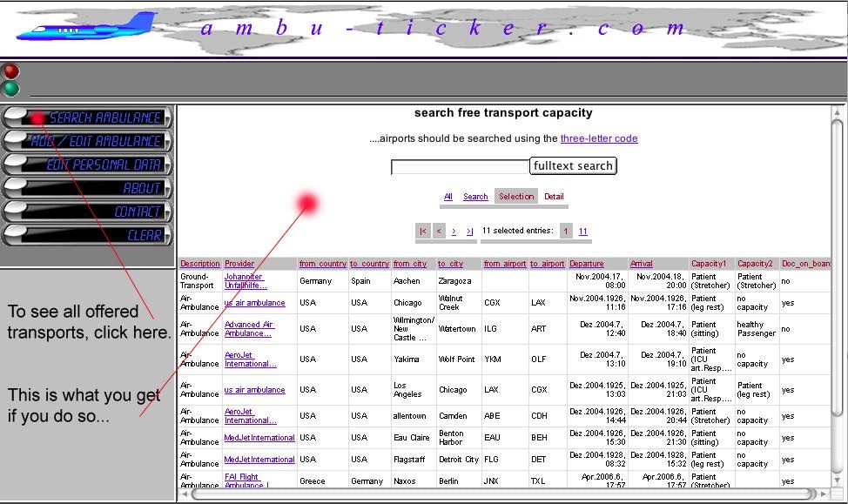This screenshot has height=504, width=848.
Task: Select page 1 in pagination
Action: tap(566, 232)
